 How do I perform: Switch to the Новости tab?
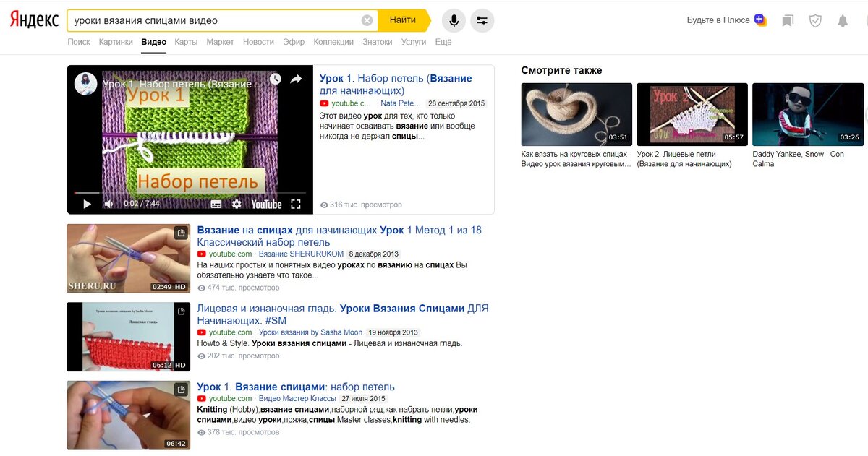(259, 42)
